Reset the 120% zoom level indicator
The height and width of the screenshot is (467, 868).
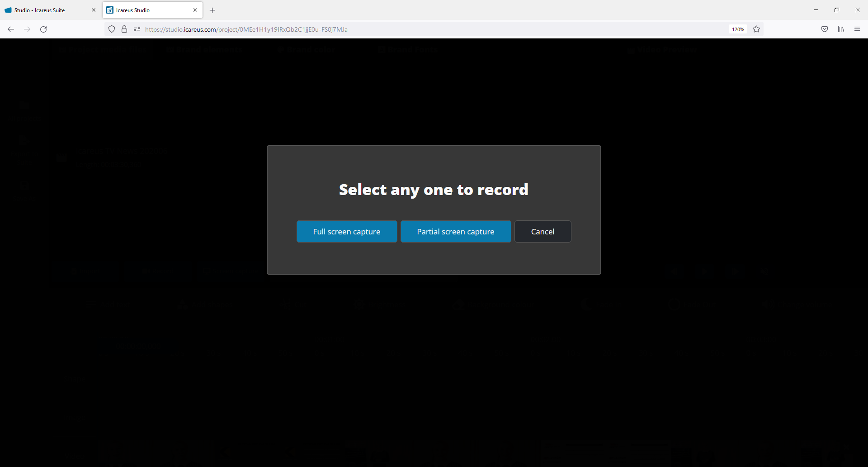(738, 29)
